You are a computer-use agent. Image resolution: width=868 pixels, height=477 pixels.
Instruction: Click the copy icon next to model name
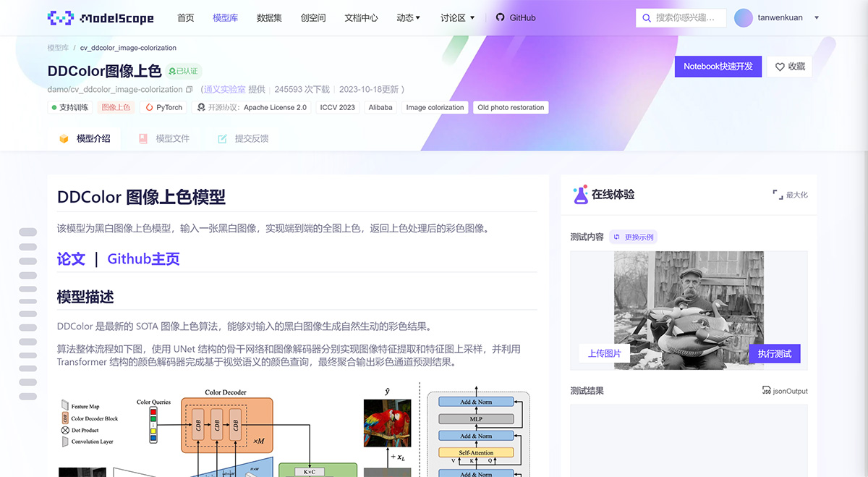(x=190, y=89)
